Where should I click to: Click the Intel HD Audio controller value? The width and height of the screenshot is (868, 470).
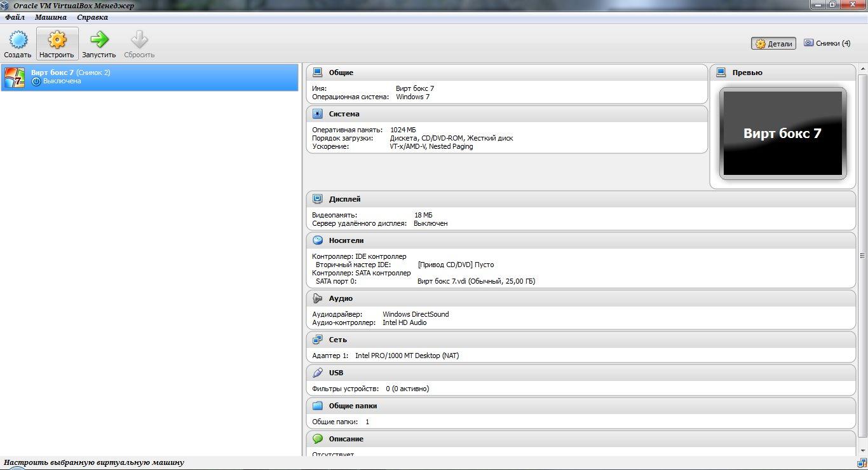pyautogui.click(x=405, y=322)
